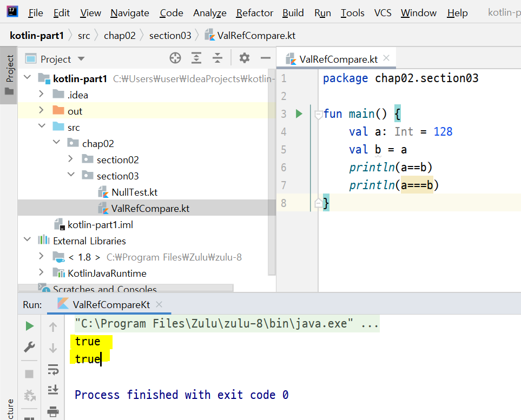
Task: Open the Tools menu
Action: tap(353, 13)
